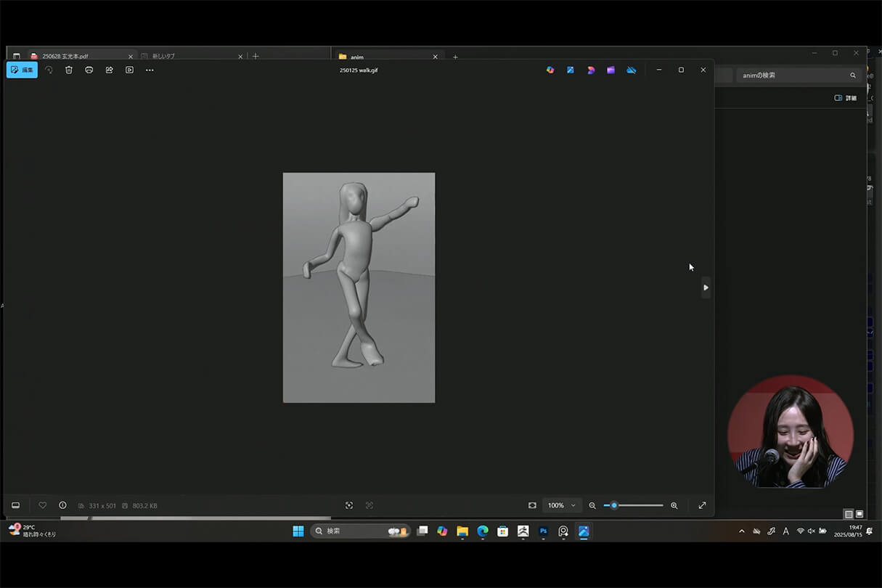Enter fullscreen with the expand arrows icon
The height and width of the screenshot is (588, 882).
pos(702,505)
